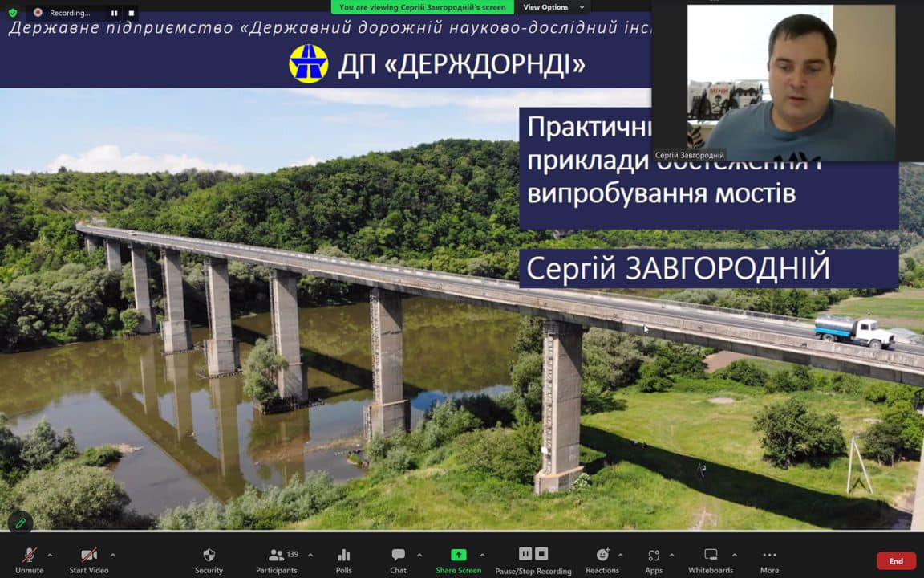
Task: Expand the arrow next to Share Screen
Action: (482, 555)
